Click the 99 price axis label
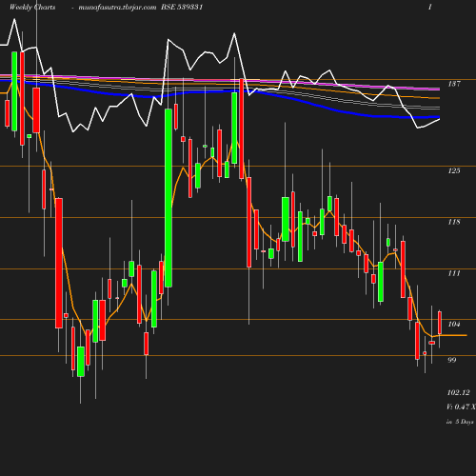The image size is (476, 476). pos(452,360)
